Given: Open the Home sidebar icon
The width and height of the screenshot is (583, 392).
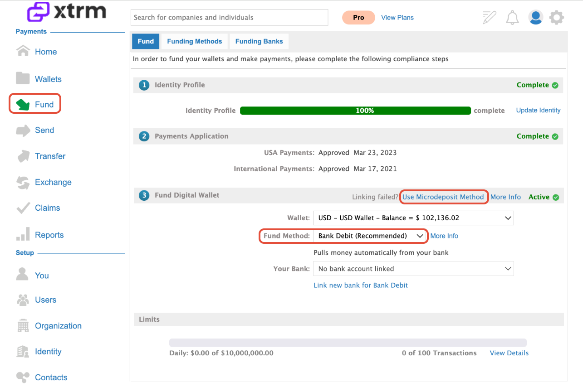Looking at the screenshot, I should (23, 51).
